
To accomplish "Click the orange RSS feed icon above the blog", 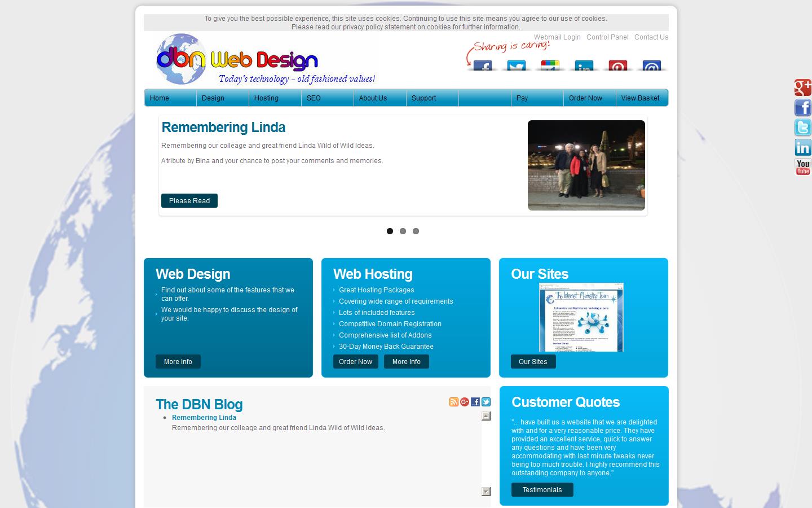I will (454, 402).
